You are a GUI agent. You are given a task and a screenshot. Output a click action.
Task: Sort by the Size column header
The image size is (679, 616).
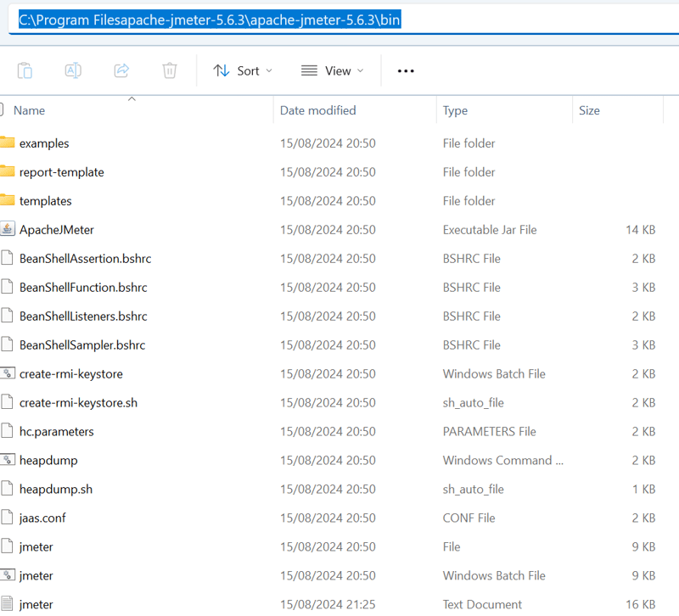tap(589, 110)
